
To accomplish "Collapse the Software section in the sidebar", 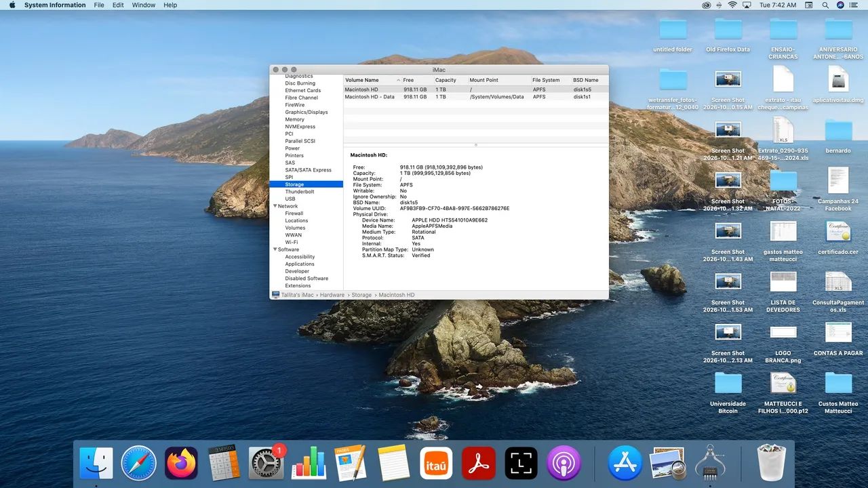I will point(275,249).
